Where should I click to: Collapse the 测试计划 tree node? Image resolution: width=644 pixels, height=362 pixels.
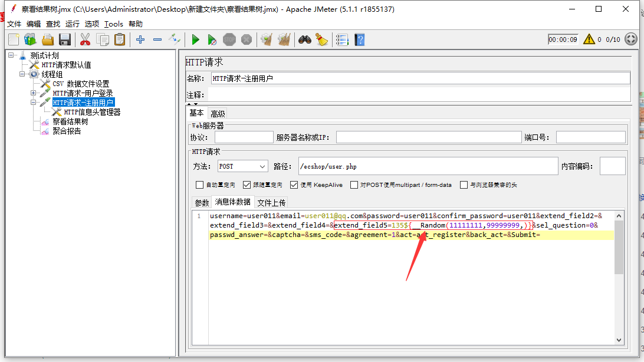click(x=11, y=55)
